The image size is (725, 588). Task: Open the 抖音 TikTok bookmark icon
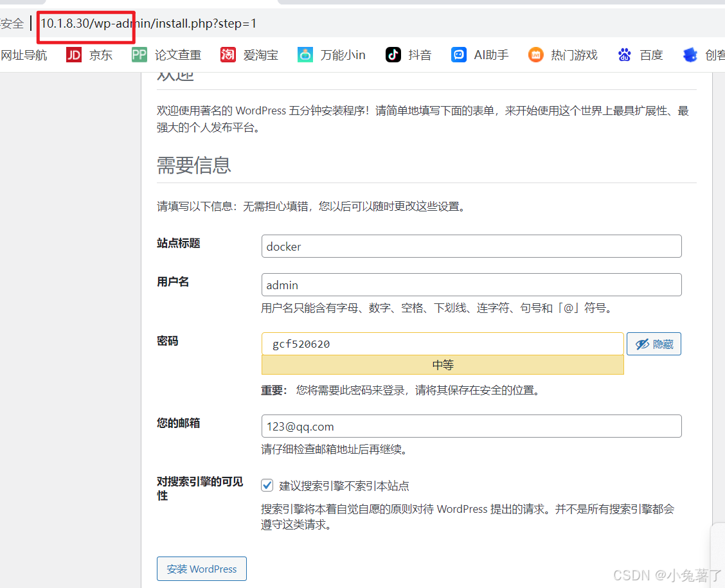pos(393,55)
